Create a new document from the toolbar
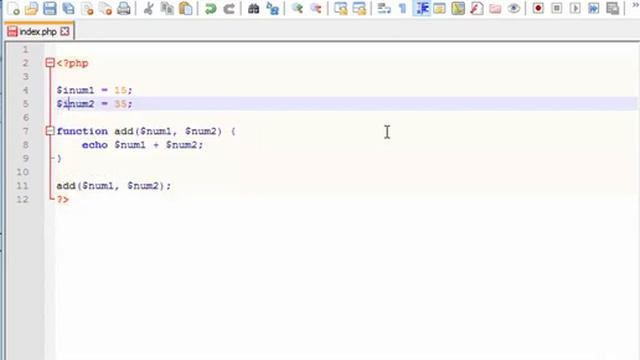The width and height of the screenshot is (640, 360). pyautogui.click(x=13, y=8)
